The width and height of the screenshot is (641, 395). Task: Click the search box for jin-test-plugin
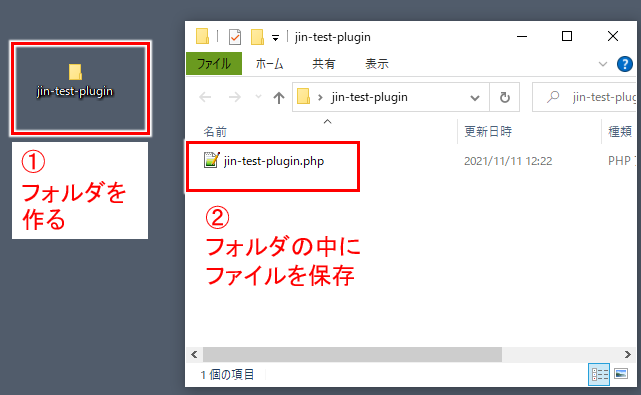click(586, 97)
